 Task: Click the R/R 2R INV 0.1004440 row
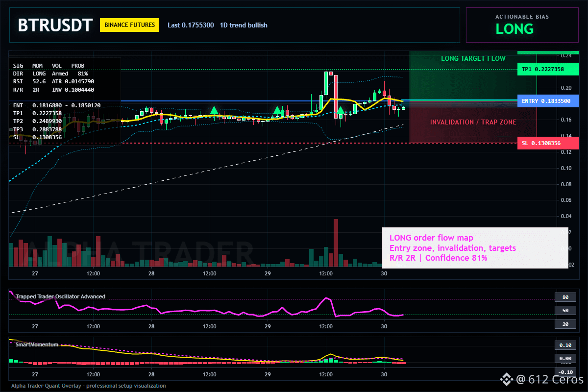54,90
